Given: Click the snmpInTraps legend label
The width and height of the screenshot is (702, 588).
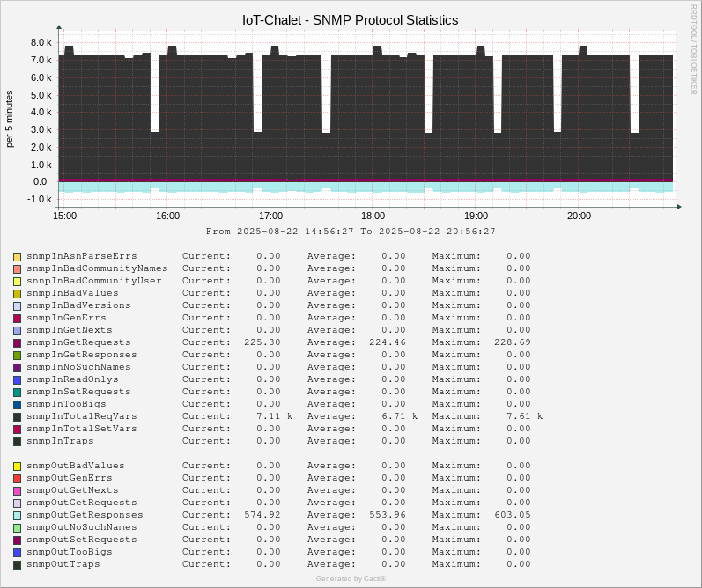Looking at the screenshot, I should point(60,441).
